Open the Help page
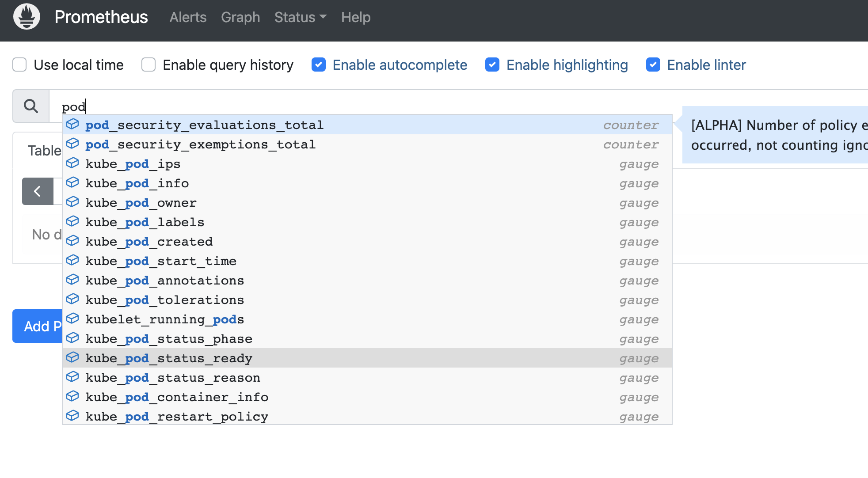Image resolution: width=868 pixels, height=478 pixels. [x=356, y=17]
